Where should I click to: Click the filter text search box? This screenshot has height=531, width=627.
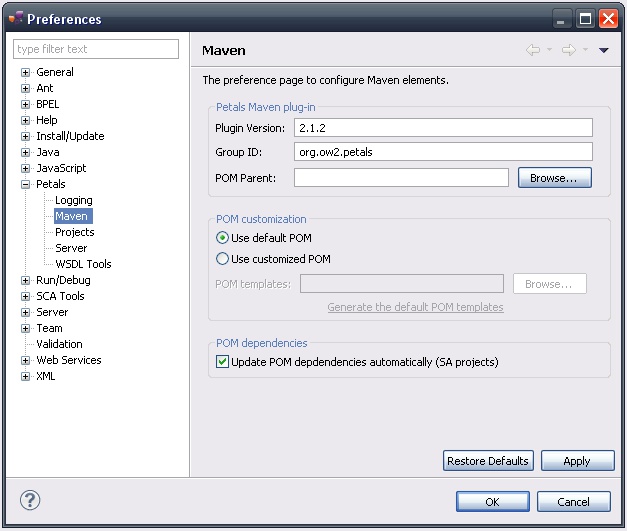coord(96,49)
